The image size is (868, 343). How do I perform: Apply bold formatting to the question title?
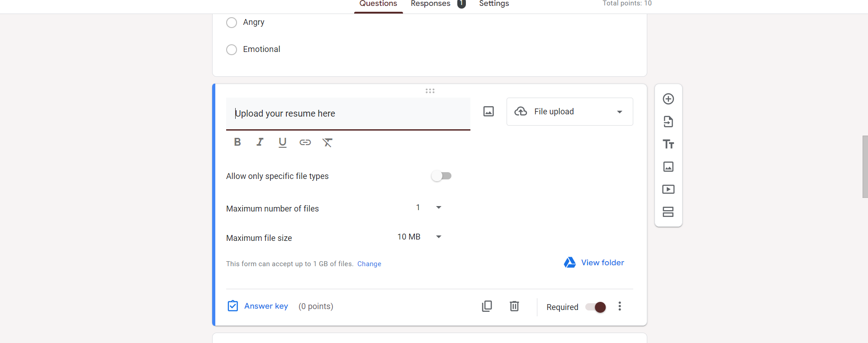point(237,142)
